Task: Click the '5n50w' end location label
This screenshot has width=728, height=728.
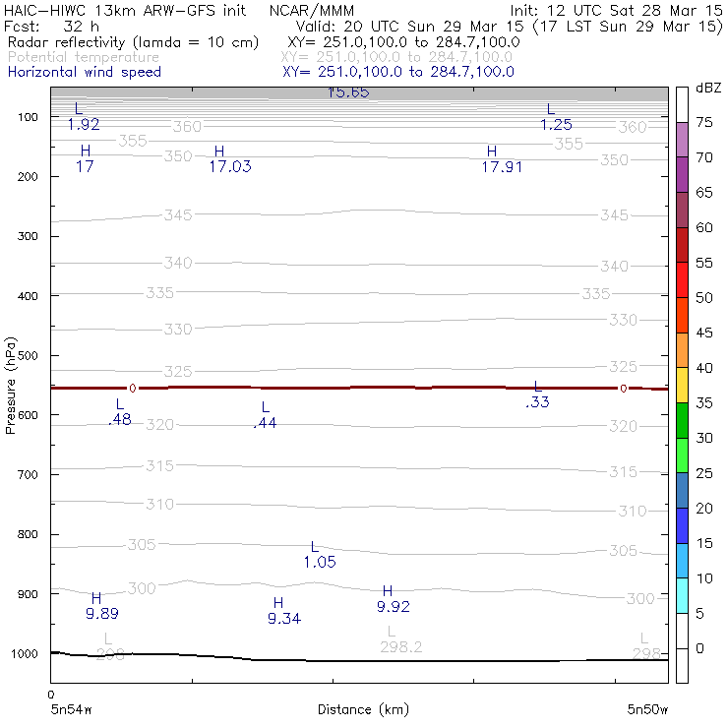Action: 647,709
